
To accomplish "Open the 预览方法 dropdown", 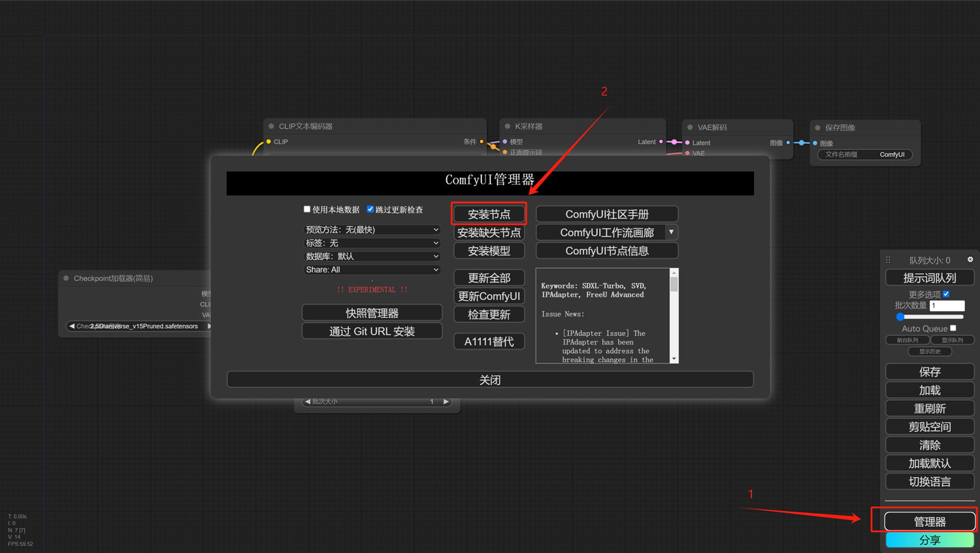I will point(372,229).
